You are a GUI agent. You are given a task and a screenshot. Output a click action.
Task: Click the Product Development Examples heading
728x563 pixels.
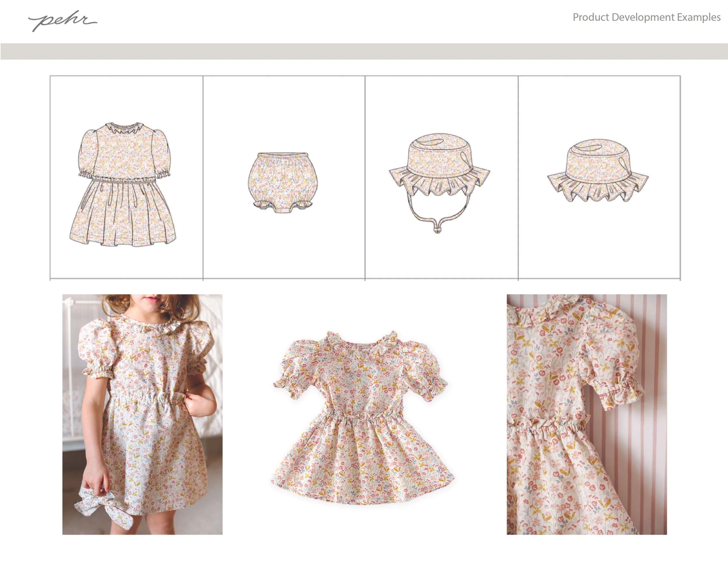pyautogui.click(x=646, y=17)
